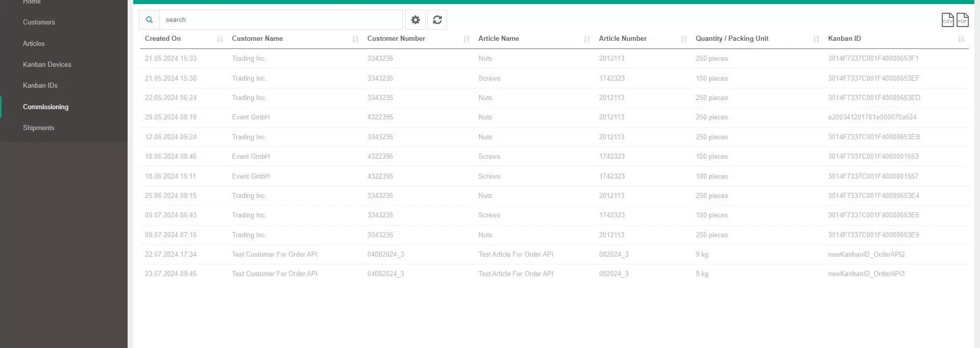The image size is (980, 348).
Task: Export table as CSV file
Action: (x=947, y=20)
